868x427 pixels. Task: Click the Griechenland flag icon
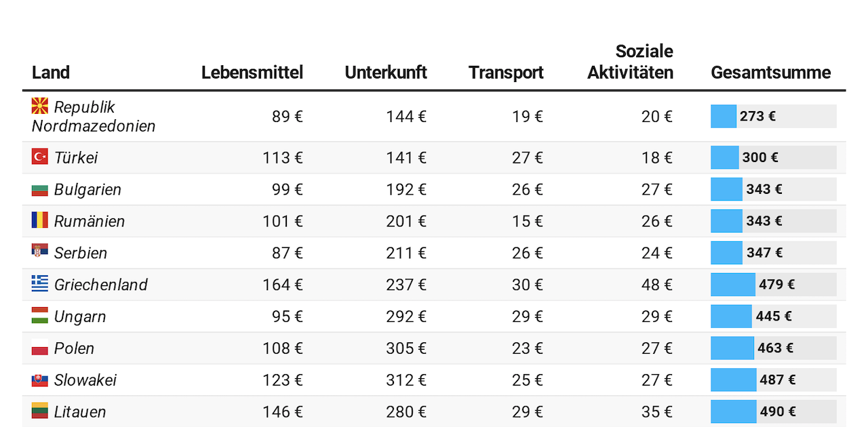40,284
